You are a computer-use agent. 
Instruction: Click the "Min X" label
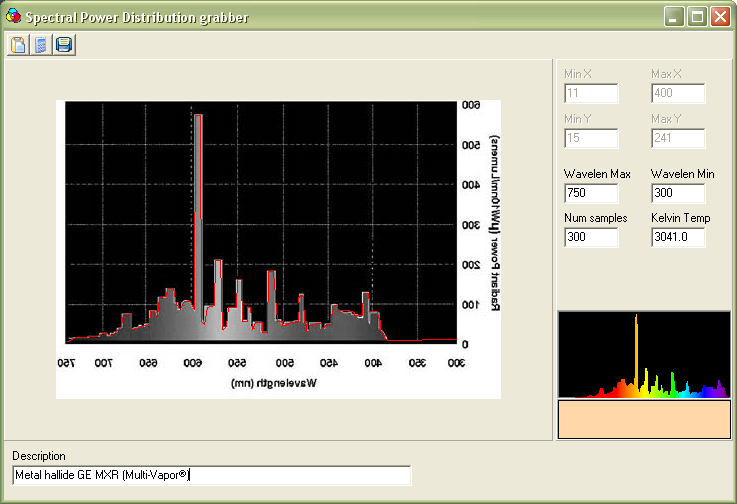click(x=578, y=74)
